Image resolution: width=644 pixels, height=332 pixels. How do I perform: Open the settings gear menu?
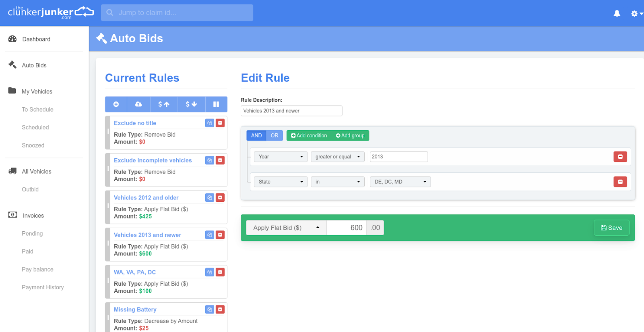pyautogui.click(x=637, y=13)
